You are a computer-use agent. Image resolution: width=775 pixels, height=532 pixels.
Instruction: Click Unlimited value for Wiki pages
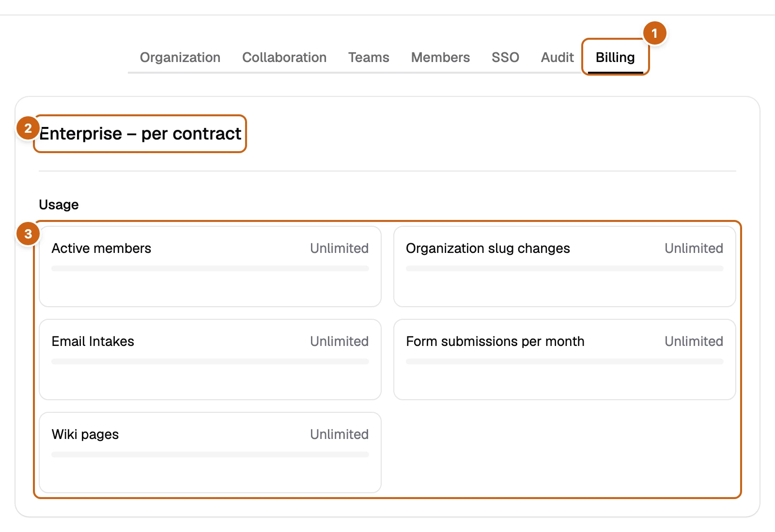[x=339, y=434]
